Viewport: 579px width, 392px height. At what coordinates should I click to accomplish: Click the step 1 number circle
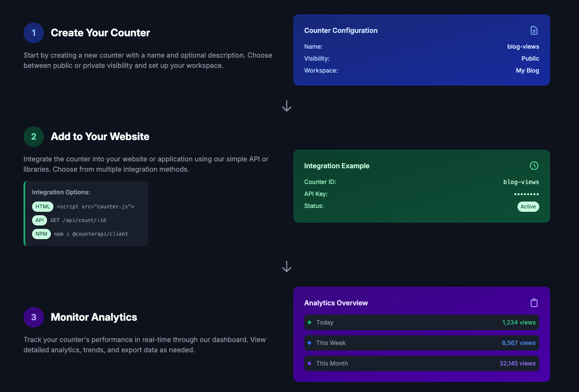(x=34, y=33)
